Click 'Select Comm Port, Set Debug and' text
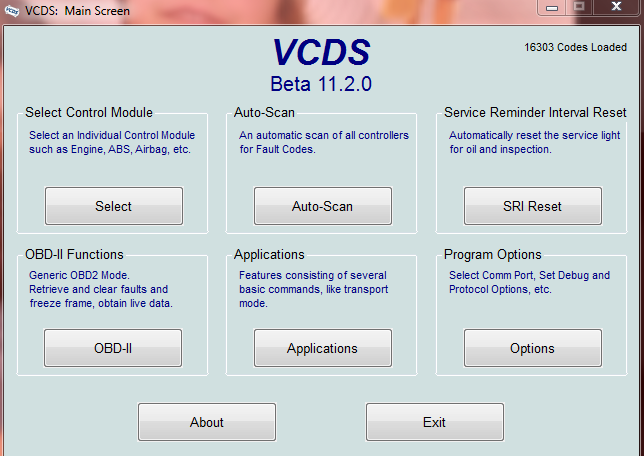644x456 pixels. click(x=529, y=275)
